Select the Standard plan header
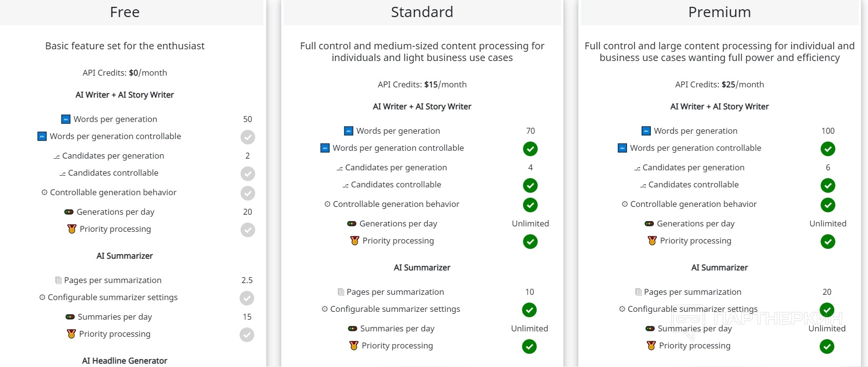 422,12
